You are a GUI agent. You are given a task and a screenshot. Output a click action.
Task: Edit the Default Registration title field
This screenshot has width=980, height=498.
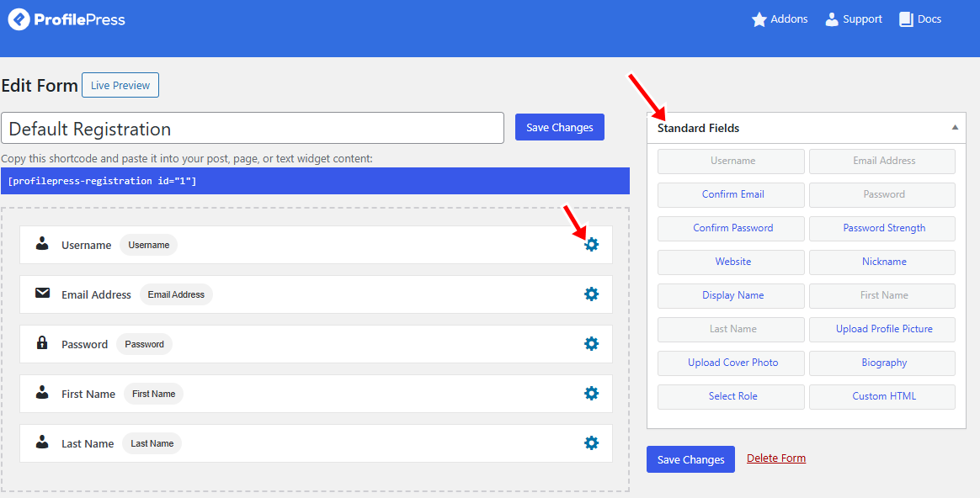pyautogui.click(x=253, y=128)
